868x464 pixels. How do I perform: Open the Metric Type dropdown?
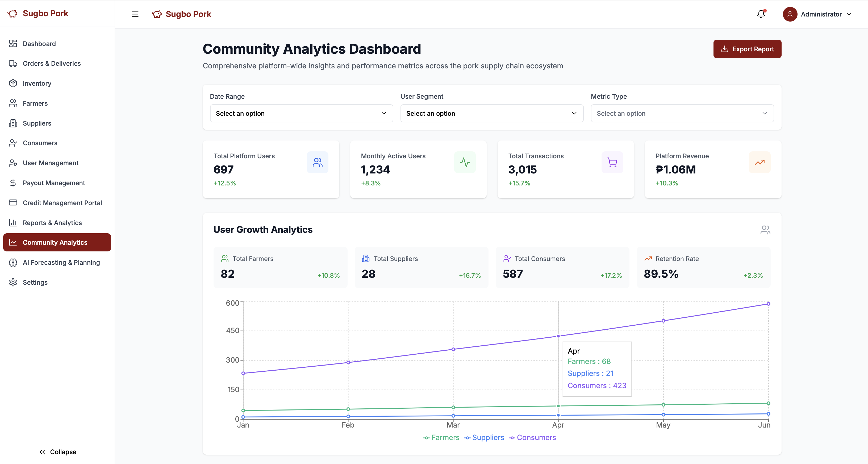tap(682, 113)
